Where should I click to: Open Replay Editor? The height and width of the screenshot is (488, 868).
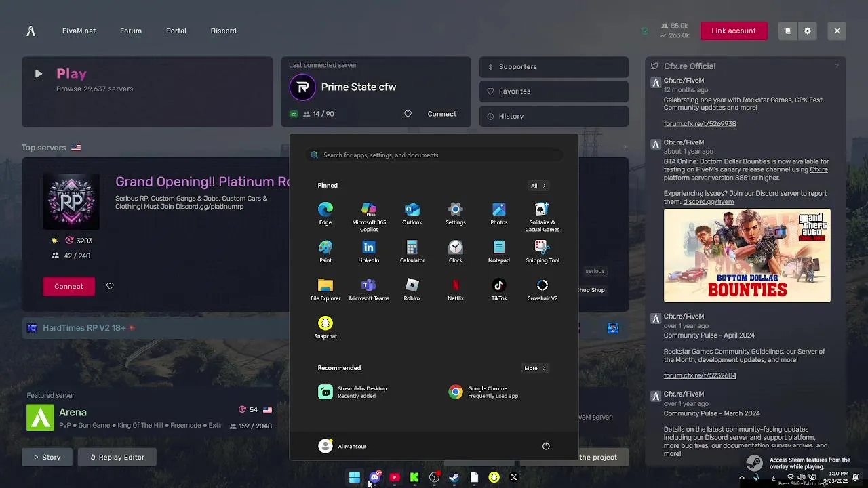[117, 457]
